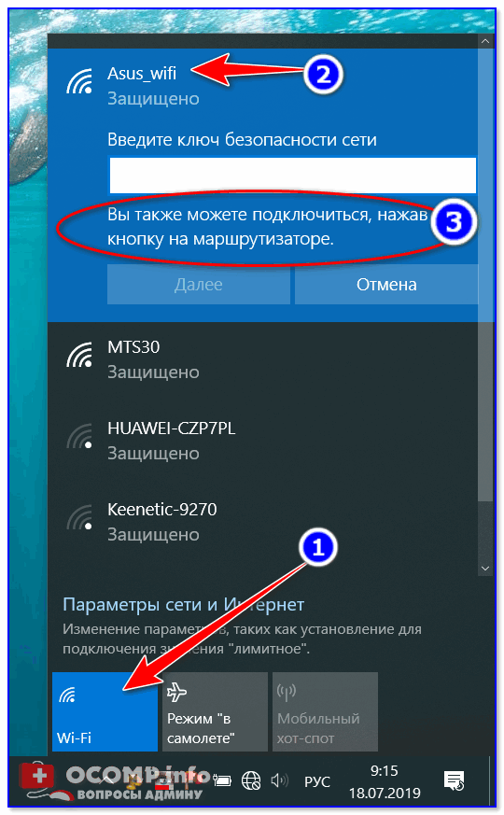Screen dimensions: 504x815
Task: Click the scroll up arrow in network list
Action: pos(485,41)
